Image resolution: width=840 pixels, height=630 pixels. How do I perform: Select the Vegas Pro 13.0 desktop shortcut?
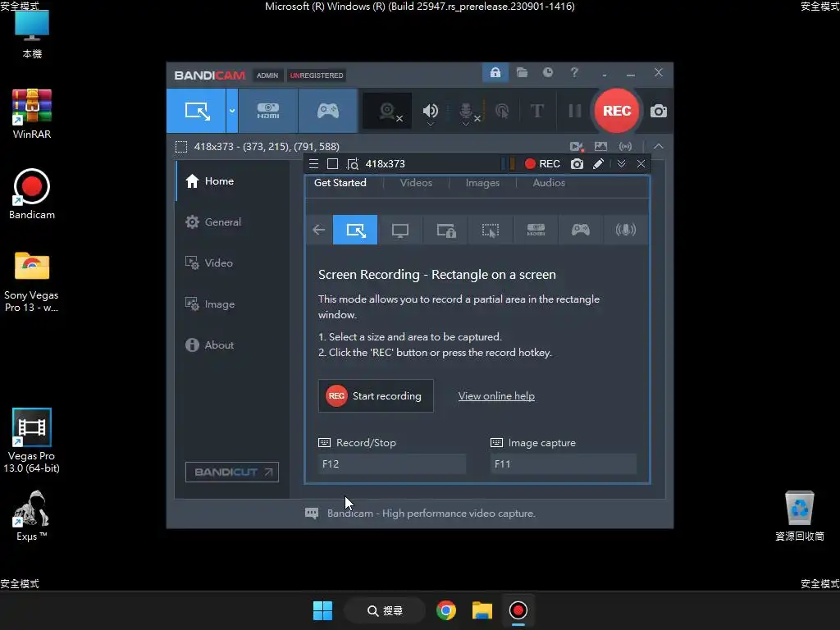(x=32, y=441)
